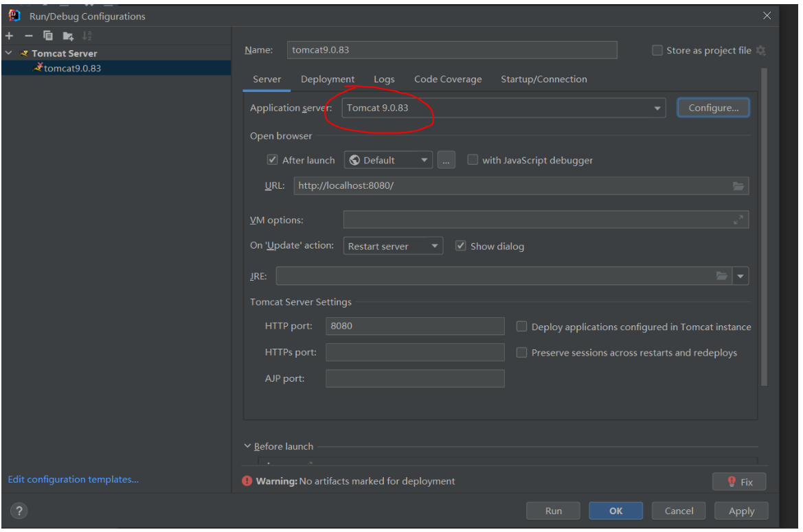The width and height of the screenshot is (803, 532).
Task: Click the vertical scrollbar of settings panel
Action: click(x=764, y=228)
